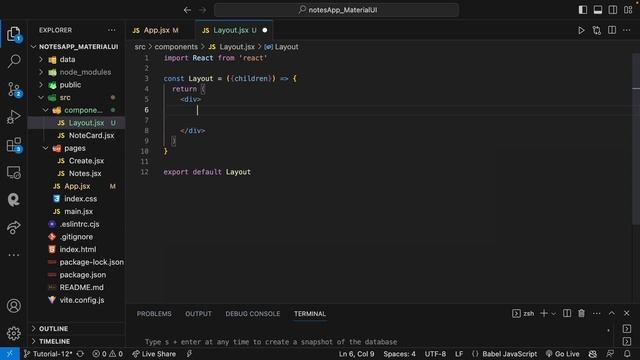The image size is (640, 360).
Task: Open terminal launch profile dropdown arrow
Action: (553, 313)
